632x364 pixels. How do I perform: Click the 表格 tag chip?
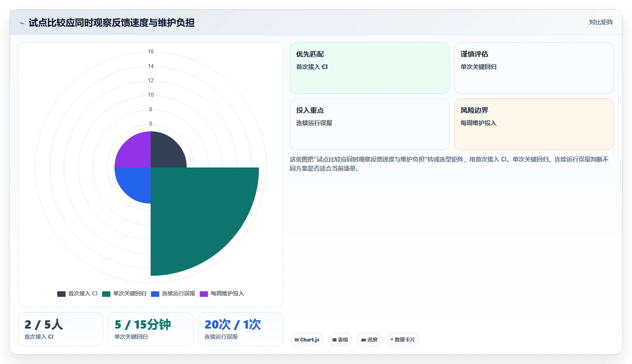tap(340, 340)
